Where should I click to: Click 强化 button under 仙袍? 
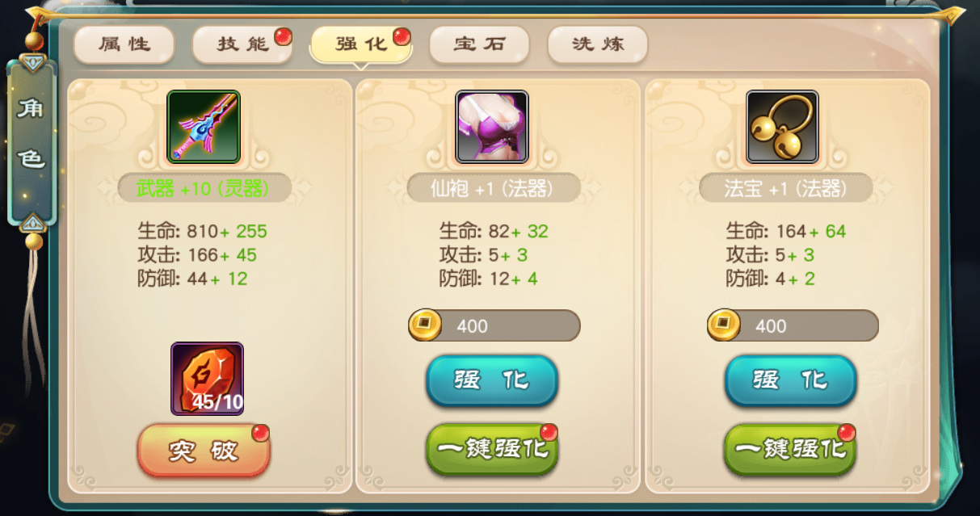click(492, 380)
